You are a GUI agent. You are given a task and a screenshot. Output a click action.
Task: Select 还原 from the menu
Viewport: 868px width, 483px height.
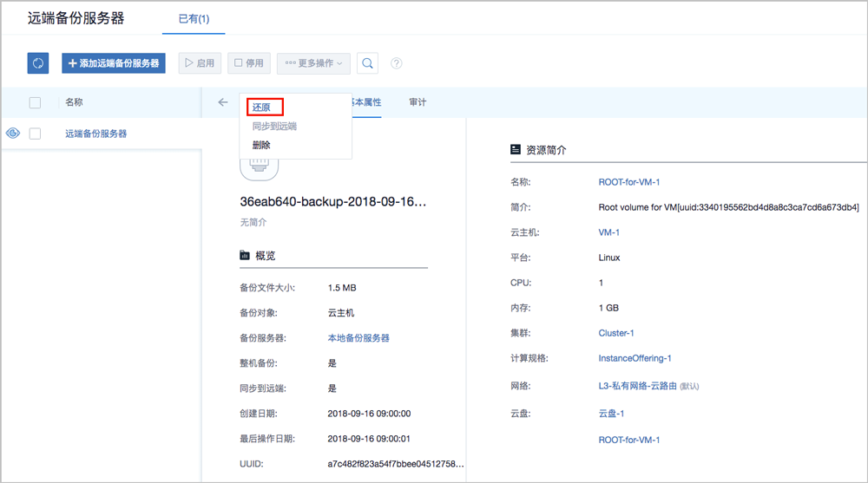(261, 108)
